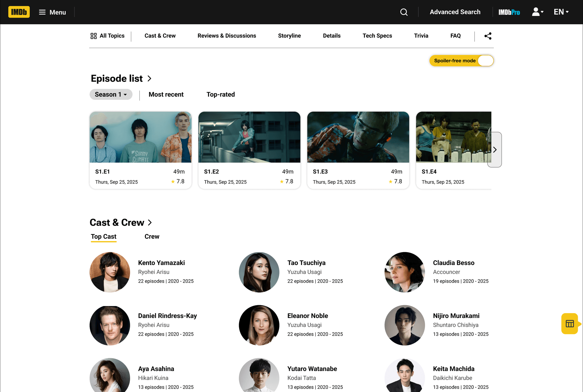This screenshot has width=583, height=392.
Task: Expand the user account dropdown
Action: pos(537,12)
